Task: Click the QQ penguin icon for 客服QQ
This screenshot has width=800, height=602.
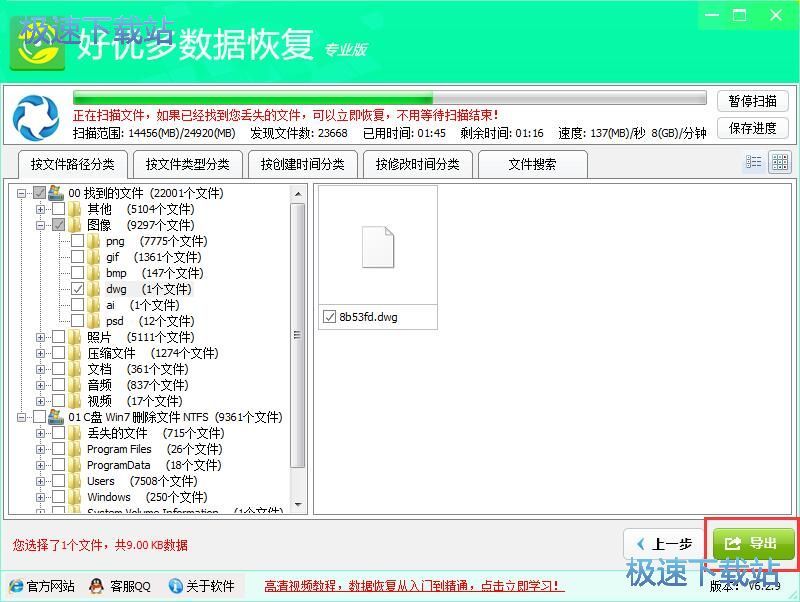Action: (x=96, y=586)
